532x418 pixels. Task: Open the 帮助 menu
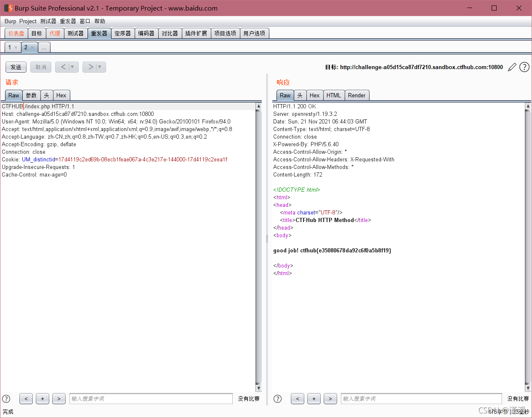(x=100, y=21)
